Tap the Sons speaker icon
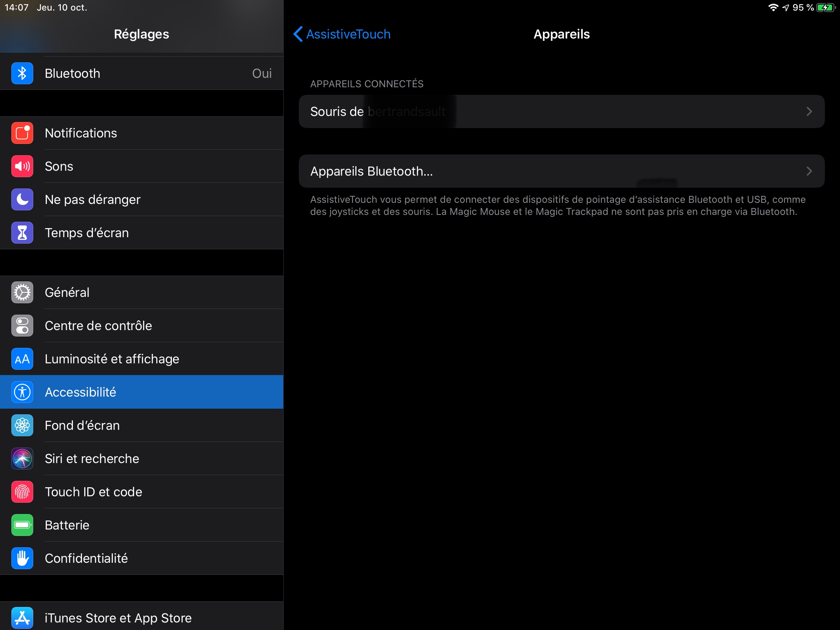This screenshot has height=630, width=840. pos(22,166)
